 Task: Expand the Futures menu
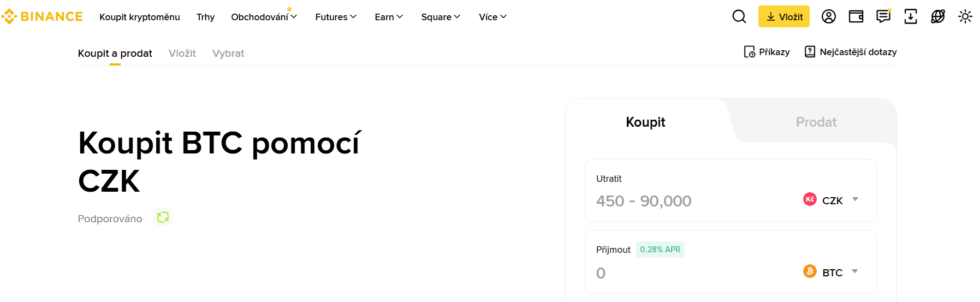click(336, 17)
